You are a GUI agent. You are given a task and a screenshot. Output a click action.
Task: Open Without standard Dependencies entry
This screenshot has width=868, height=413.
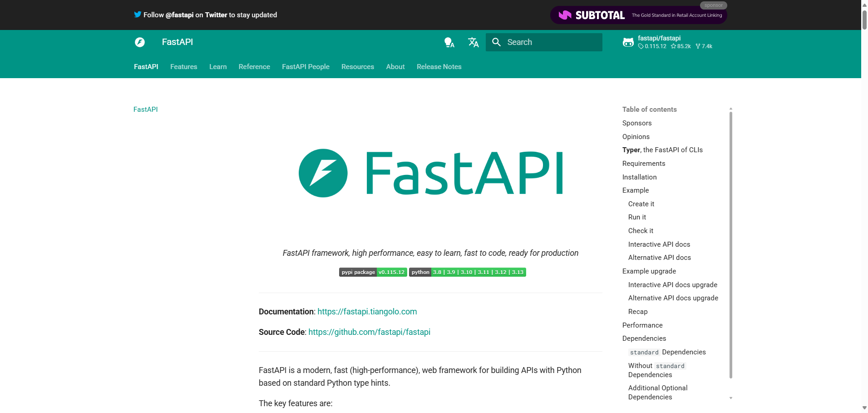(657, 370)
